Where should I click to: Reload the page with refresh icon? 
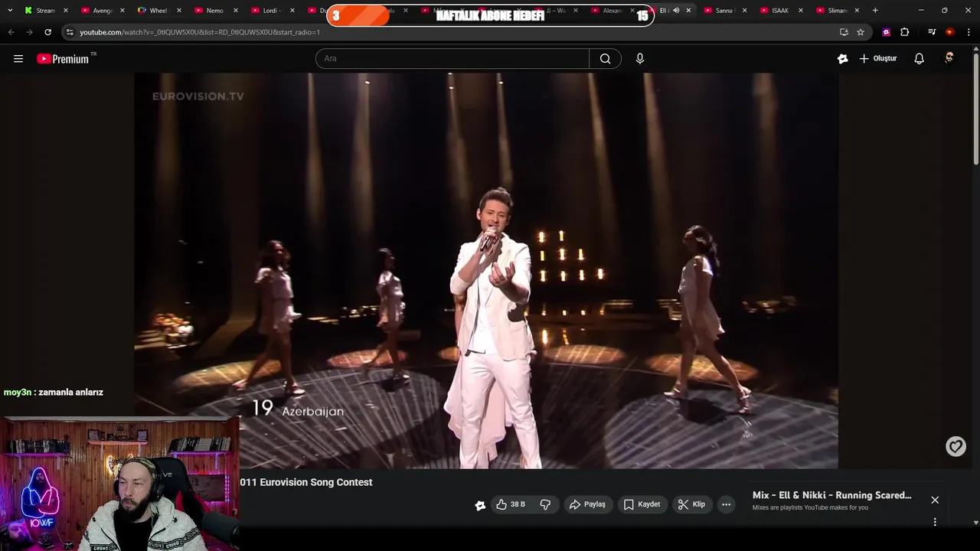tap(47, 32)
